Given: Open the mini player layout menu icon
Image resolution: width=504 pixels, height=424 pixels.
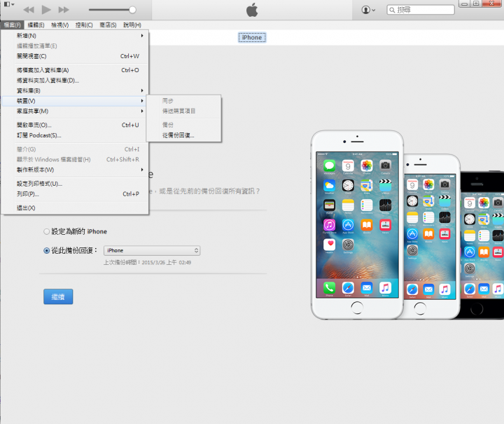Looking at the screenshot, I should click(x=8, y=4).
